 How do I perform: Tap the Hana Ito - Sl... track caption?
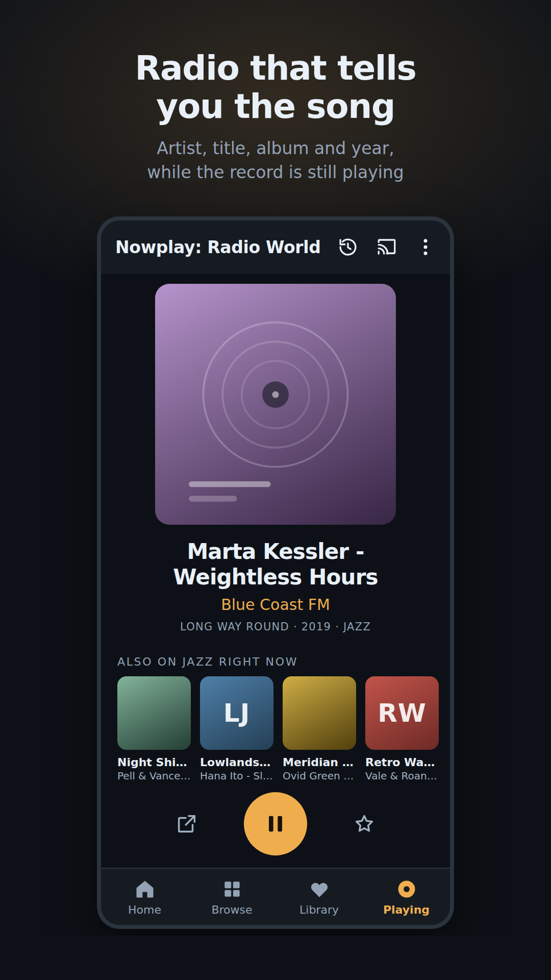coord(237,776)
